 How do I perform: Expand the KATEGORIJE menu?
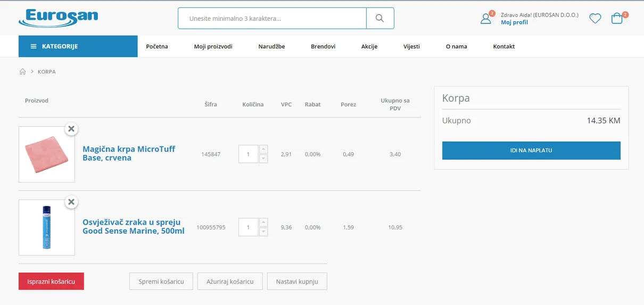[78, 46]
